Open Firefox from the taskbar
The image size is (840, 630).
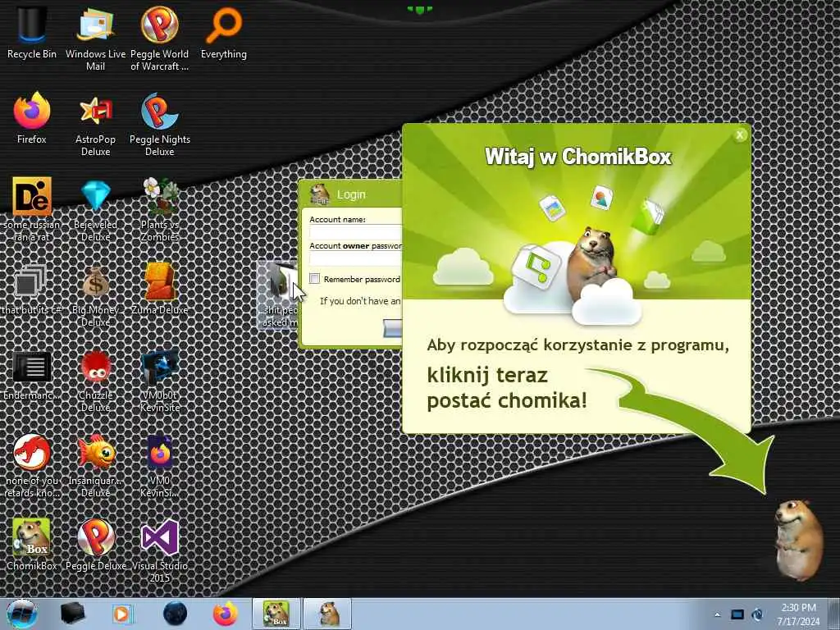[x=225, y=614]
